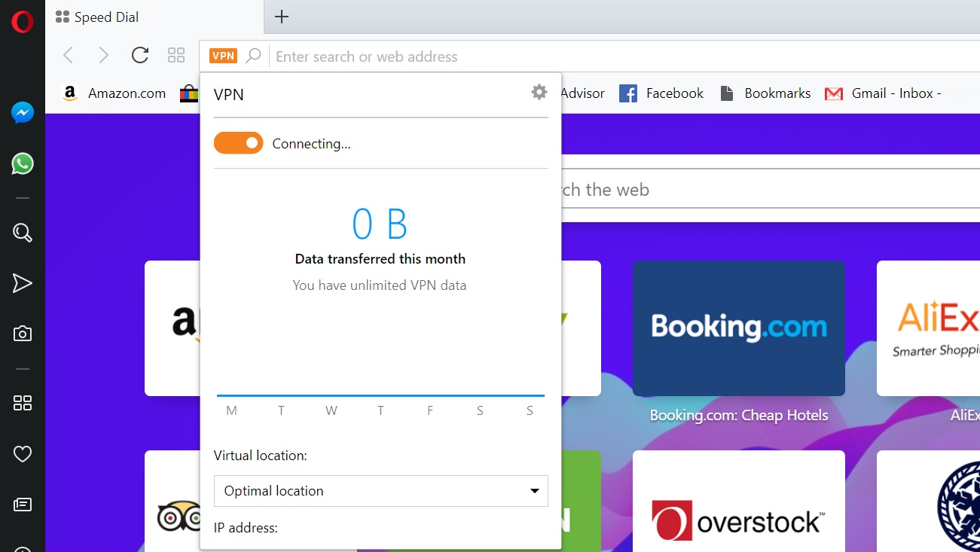Image resolution: width=980 pixels, height=552 pixels.
Task: Click the Facebook logo icon in bookmarks bar
Action: 628,93
